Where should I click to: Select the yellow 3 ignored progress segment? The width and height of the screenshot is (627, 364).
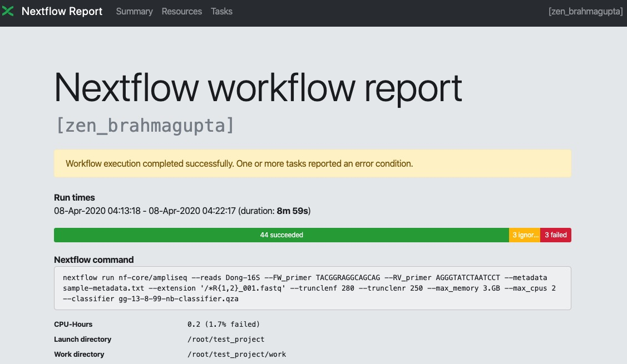525,235
